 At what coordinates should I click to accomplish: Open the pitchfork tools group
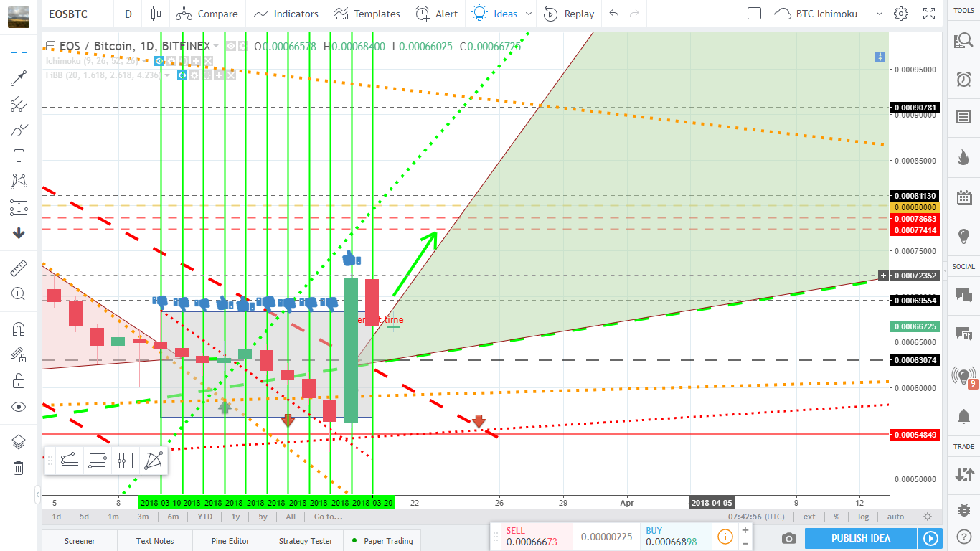click(19, 105)
